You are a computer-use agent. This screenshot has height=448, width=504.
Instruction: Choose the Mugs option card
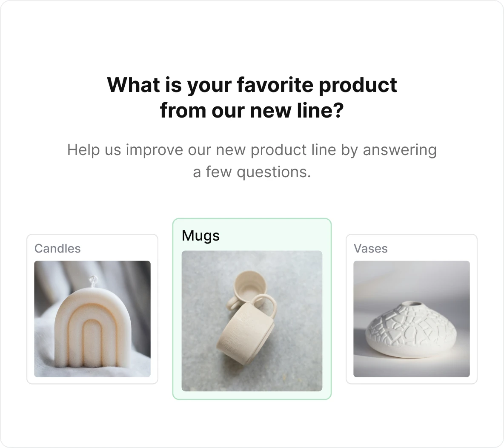point(252,309)
